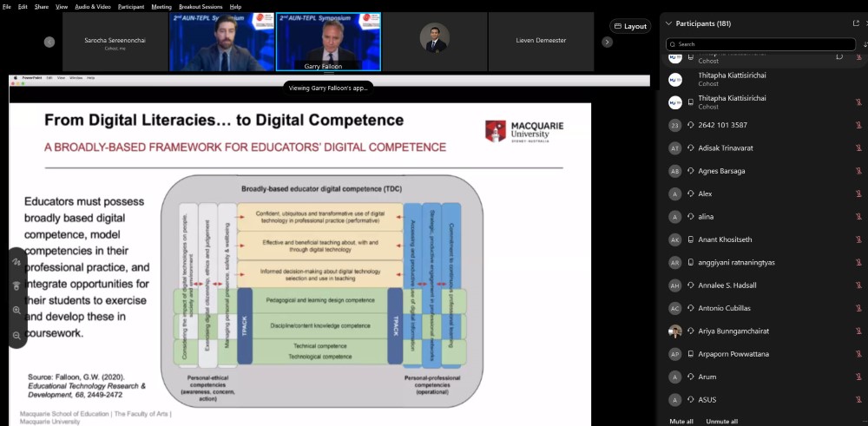Open the Share menu
Image resolution: width=868 pixels, height=426 pixels.
[40, 6]
